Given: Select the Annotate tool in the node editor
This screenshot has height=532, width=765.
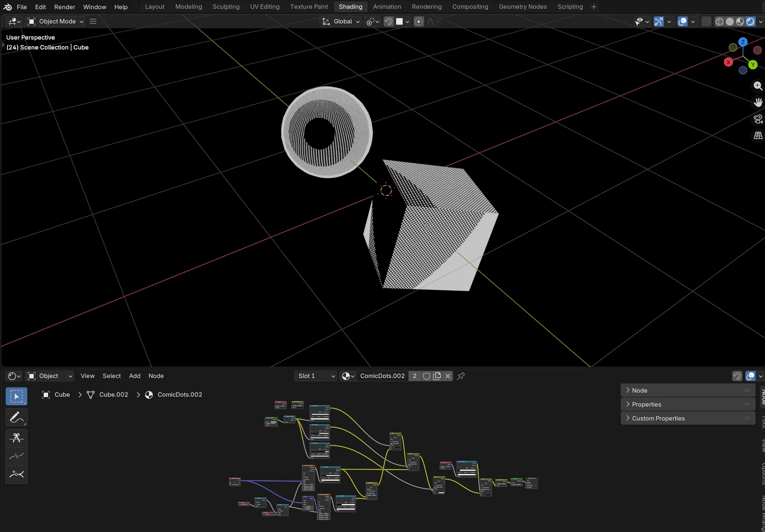Looking at the screenshot, I should point(16,417).
